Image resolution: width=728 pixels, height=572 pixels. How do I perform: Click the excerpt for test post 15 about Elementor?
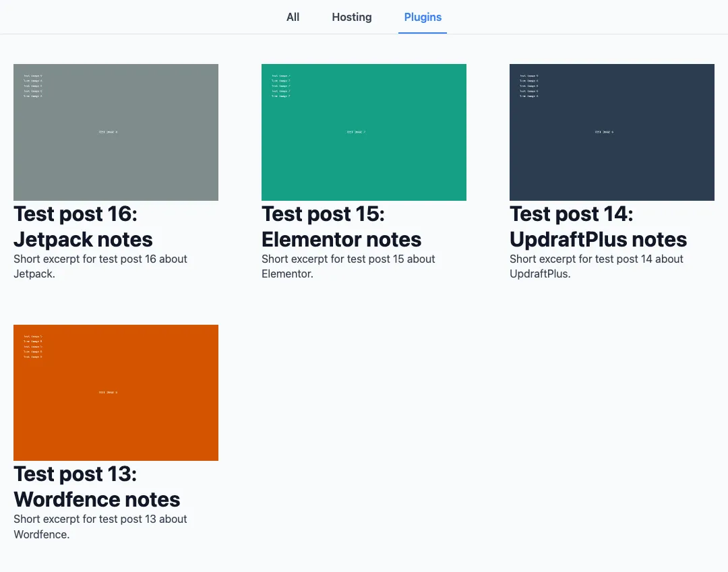[348, 266]
